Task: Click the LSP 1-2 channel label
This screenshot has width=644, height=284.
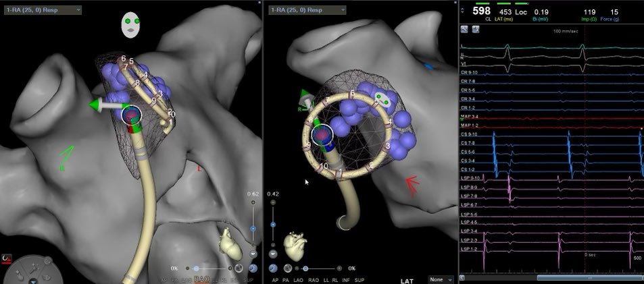Action: point(468,250)
